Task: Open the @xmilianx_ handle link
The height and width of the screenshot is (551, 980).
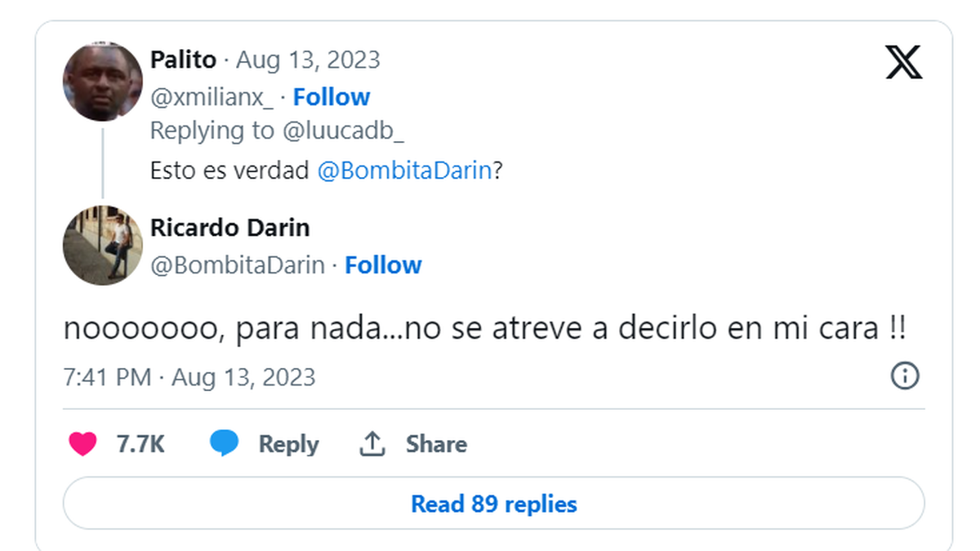Action: click(212, 97)
